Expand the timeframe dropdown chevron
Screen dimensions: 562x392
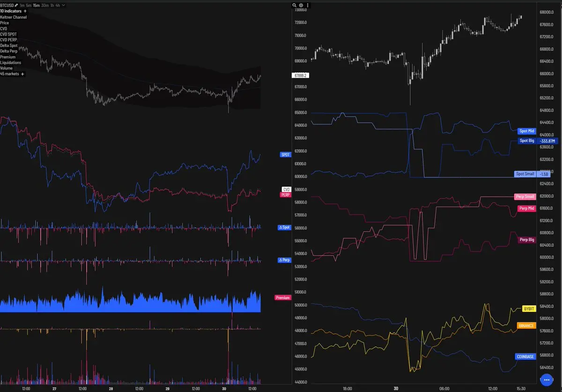(64, 5)
